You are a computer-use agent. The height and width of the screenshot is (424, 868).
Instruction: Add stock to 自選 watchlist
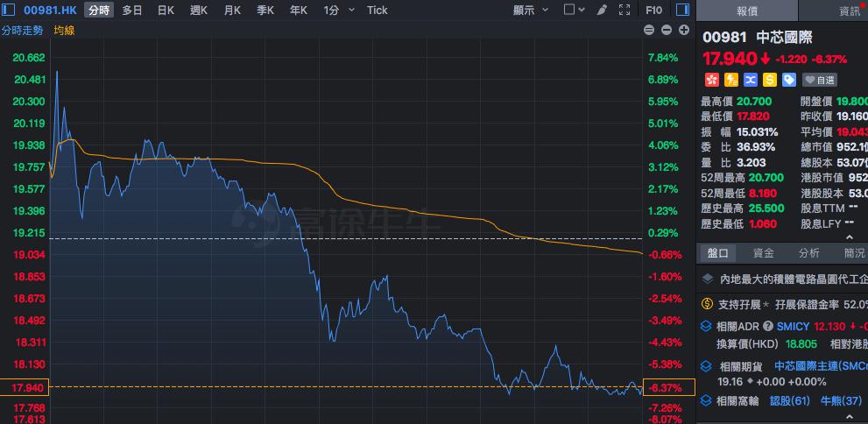pos(820,81)
